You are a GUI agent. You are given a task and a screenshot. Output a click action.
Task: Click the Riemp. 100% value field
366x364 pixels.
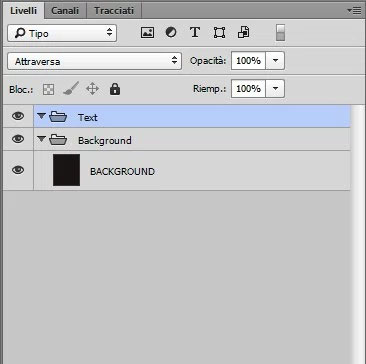coord(248,89)
